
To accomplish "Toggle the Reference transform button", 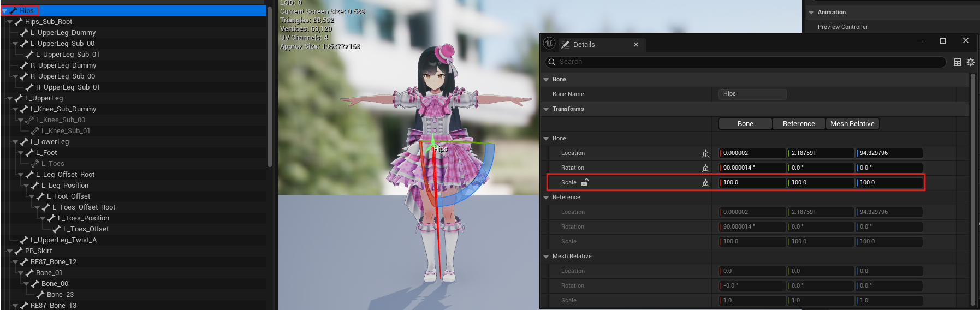I will 799,124.
